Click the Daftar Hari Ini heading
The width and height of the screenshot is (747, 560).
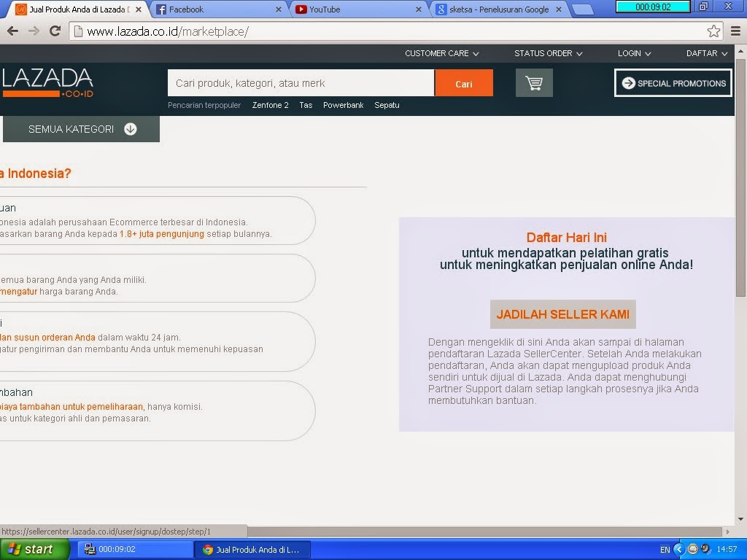pyautogui.click(x=566, y=237)
